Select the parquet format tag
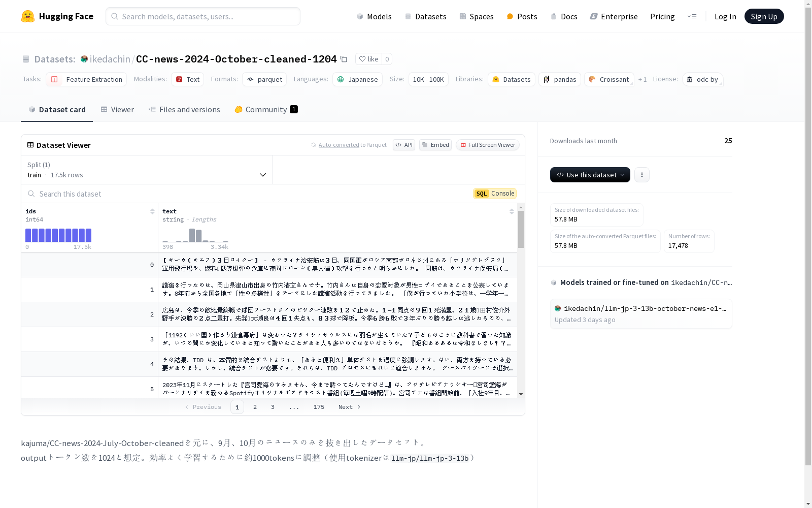Screen dimensions: 812x508 [264, 79]
